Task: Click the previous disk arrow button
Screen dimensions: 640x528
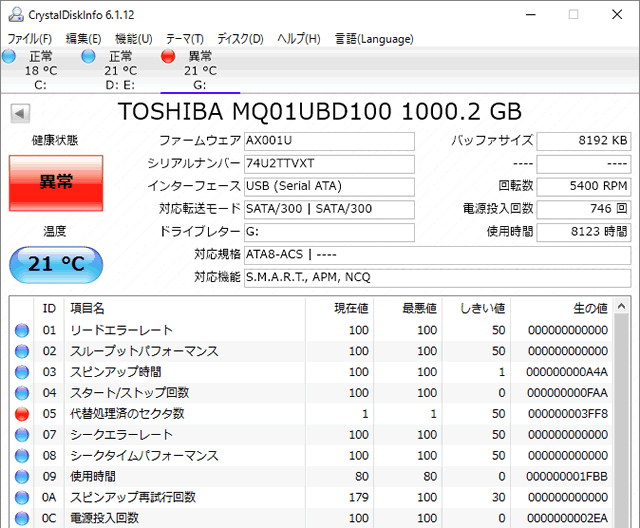Action: coord(20,113)
